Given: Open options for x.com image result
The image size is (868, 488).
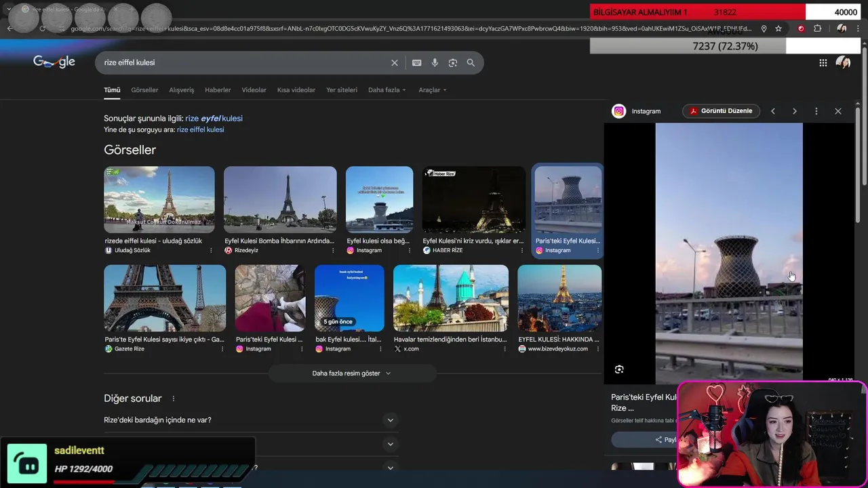Looking at the screenshot, I should [505, 348].
